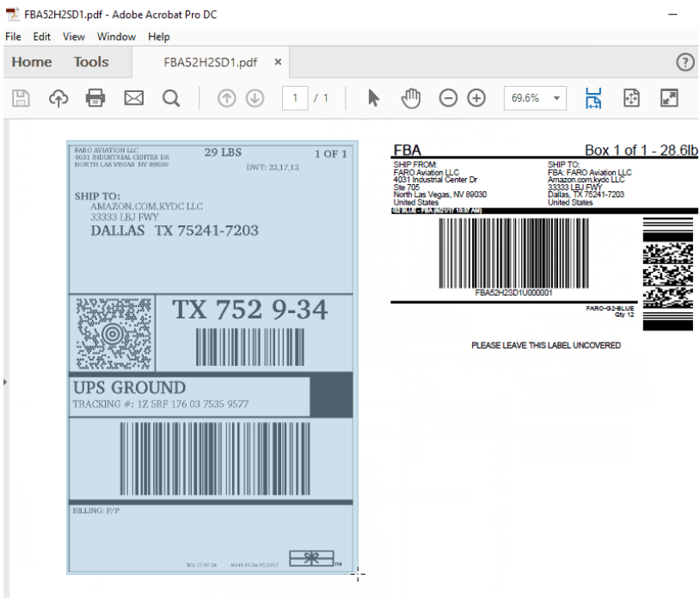Click the MaxiCode symbol on UPS label
This screenshot has width=700, height=598.
(113, 334)
